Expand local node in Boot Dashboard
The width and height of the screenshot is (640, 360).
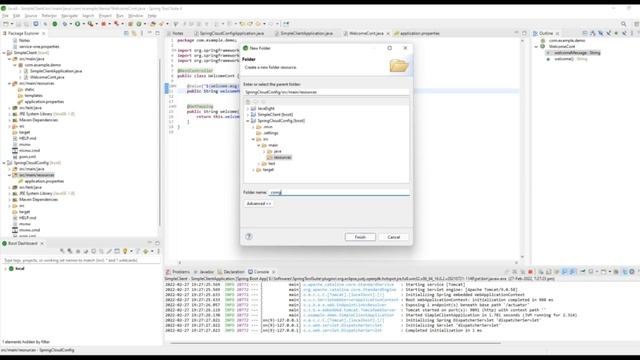[x=5, y=269]
